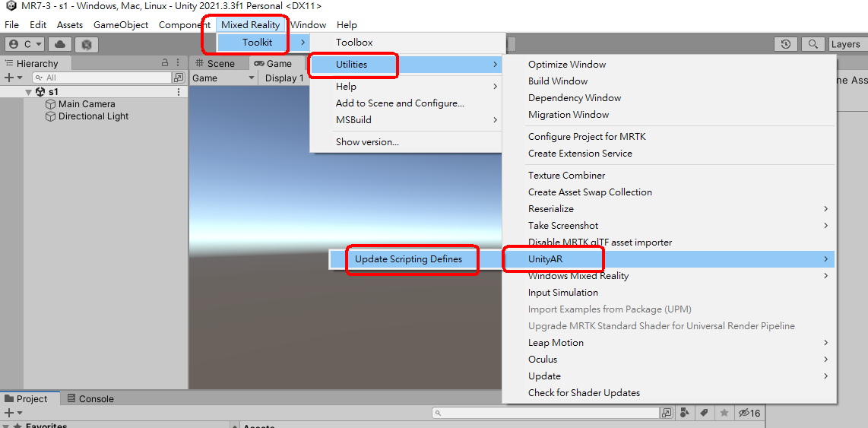868x428 pixels.
Task: Focus the Hierarchy search field
Action: click(101, 78)
